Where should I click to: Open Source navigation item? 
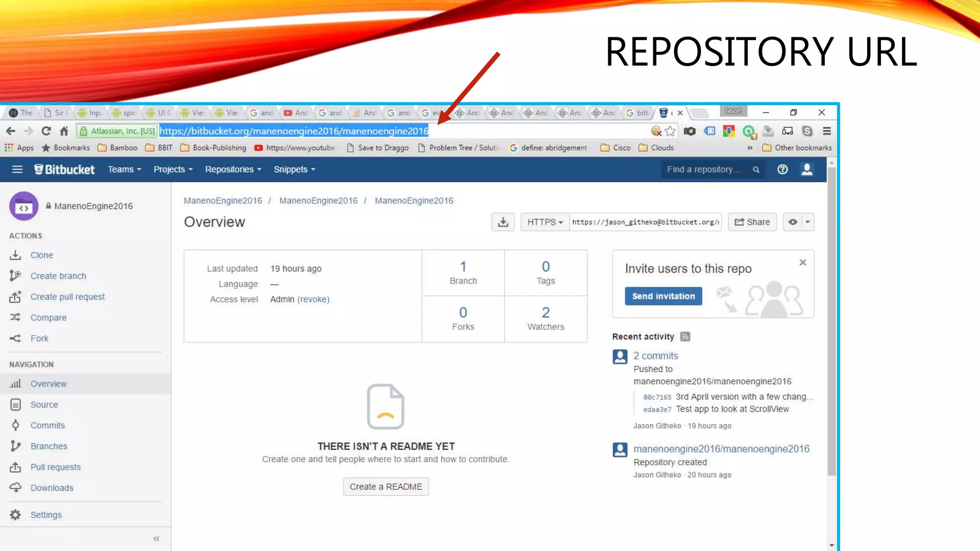pos(44,405)
